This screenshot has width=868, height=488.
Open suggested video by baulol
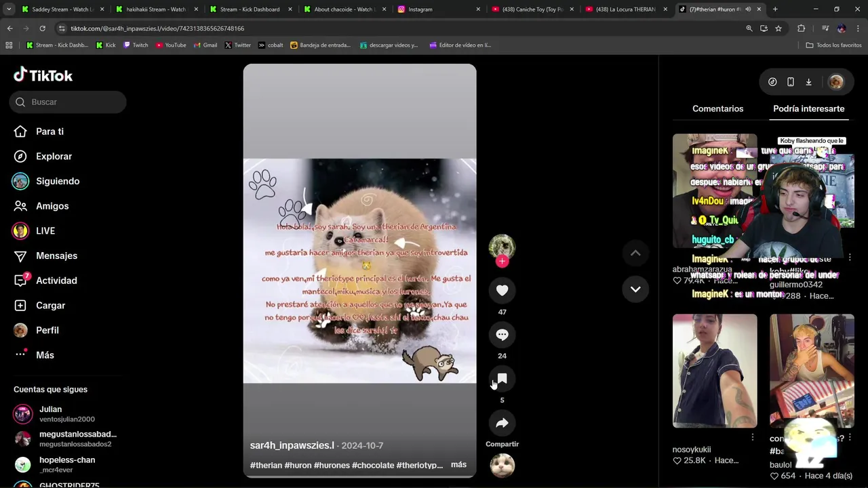812,371
